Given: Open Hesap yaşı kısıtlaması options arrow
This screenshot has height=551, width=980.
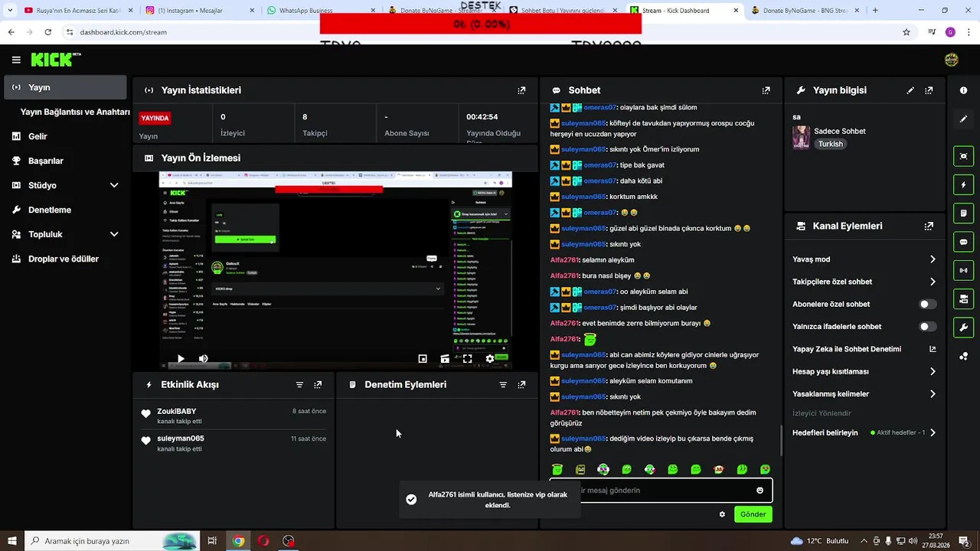Looking at the screenshot, I should 933,371.
